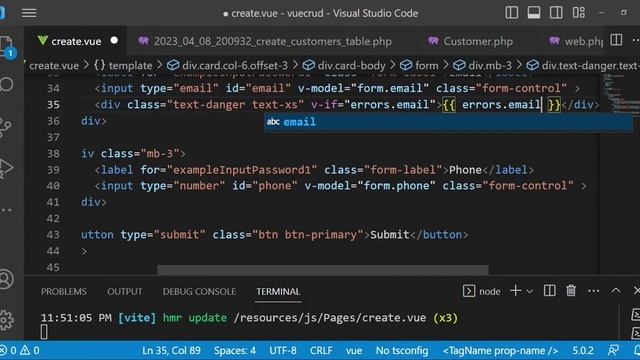Kill terminal trash icon
This screenshot has height=360, width=640.
(x=571, y=291)
